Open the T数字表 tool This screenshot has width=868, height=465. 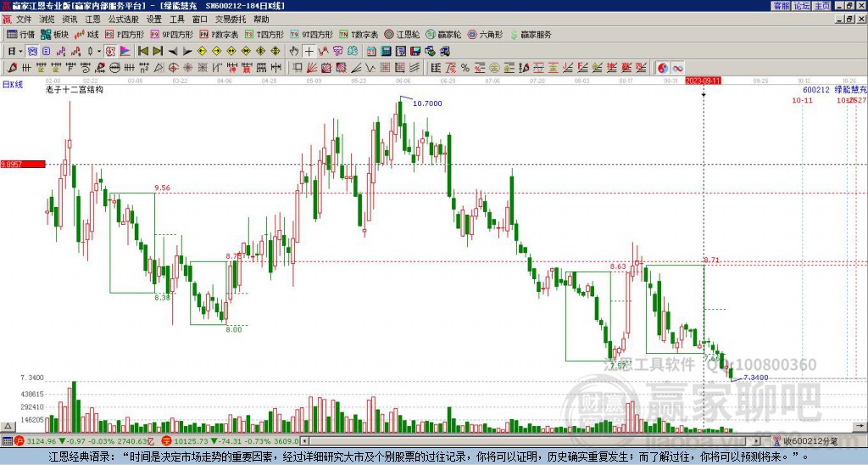(359, 34)
